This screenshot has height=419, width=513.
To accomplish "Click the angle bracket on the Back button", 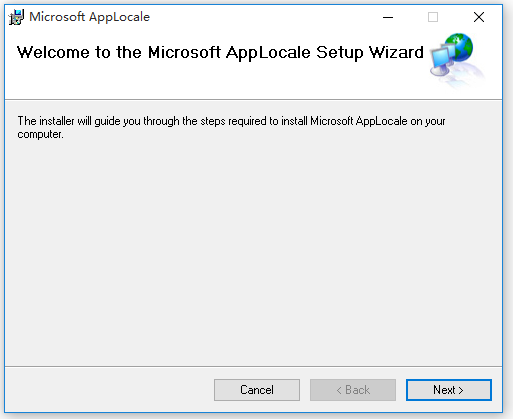I will coord(339,390).
